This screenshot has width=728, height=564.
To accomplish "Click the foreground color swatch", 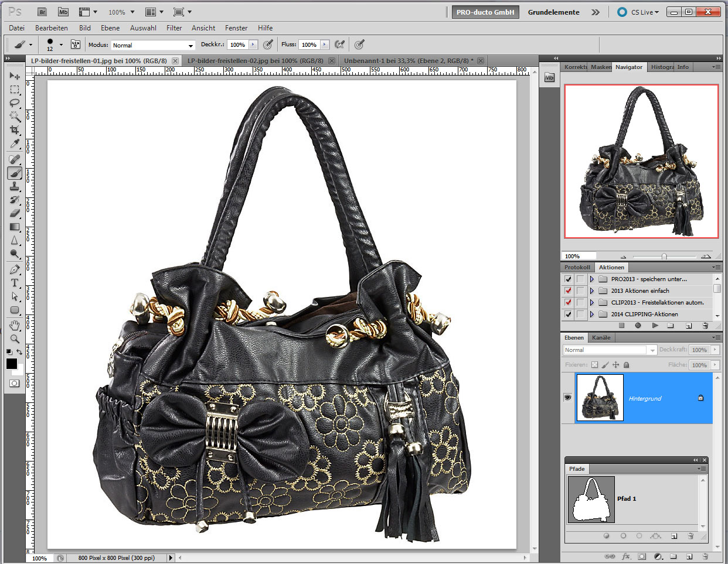I will click(x=12, y=364).
